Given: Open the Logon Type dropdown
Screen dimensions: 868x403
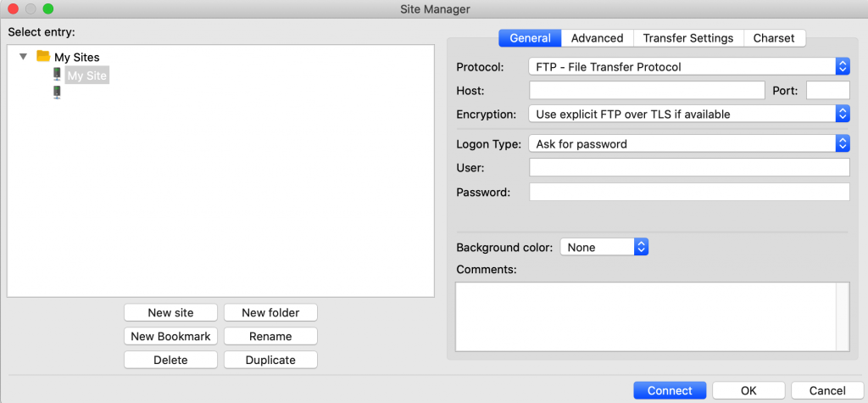Looking at the screenshot, I should pyautogui.click(x=687, y=144).
